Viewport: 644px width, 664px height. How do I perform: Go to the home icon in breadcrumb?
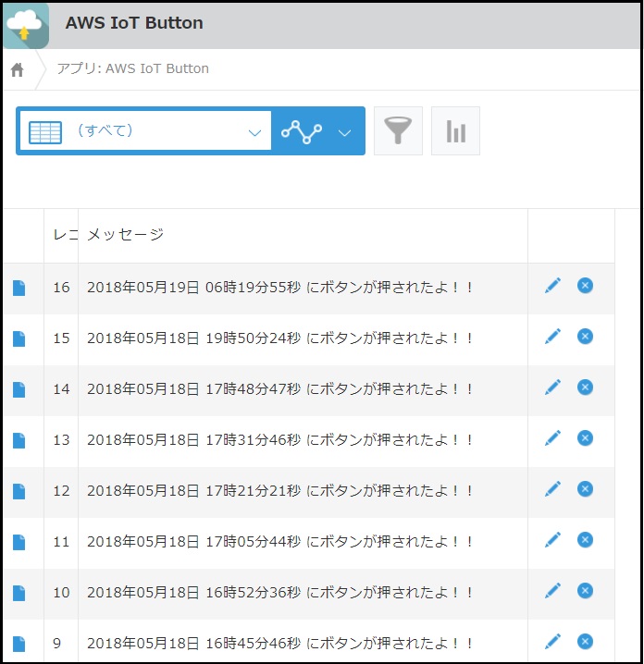coord(17,69)
